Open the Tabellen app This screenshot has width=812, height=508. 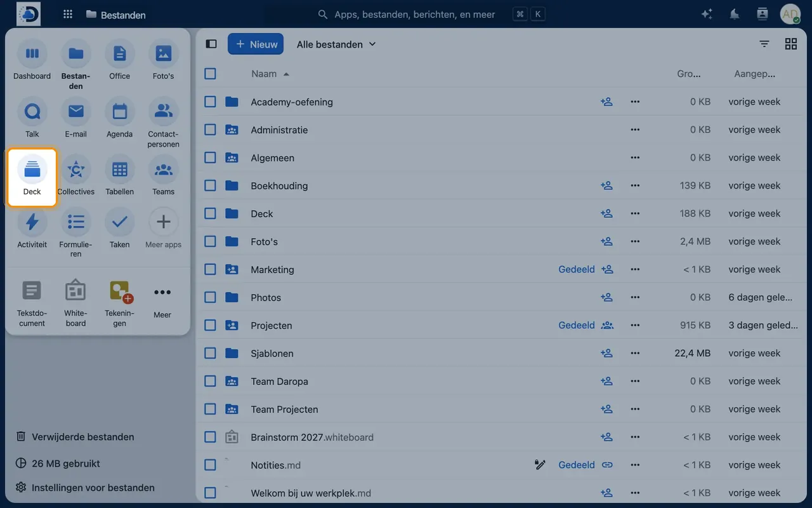coord(119,176)
